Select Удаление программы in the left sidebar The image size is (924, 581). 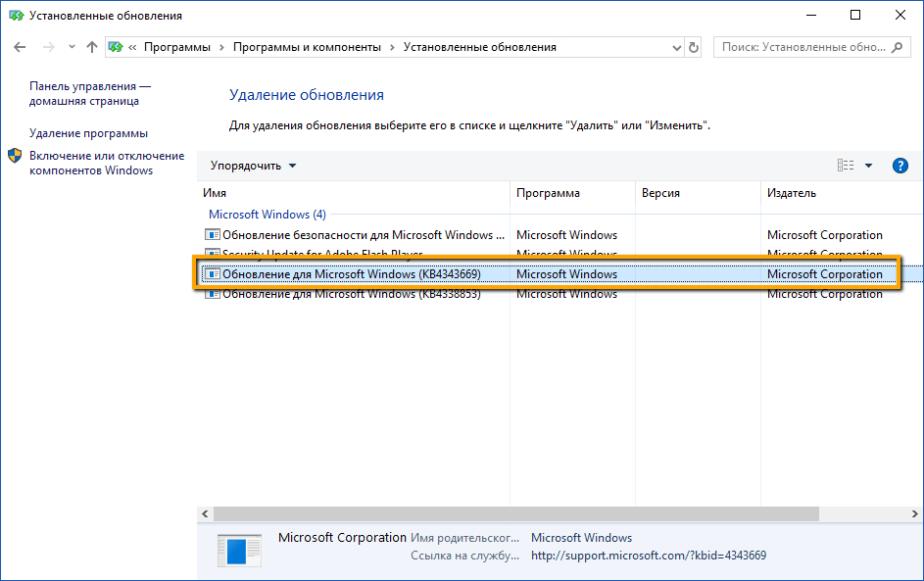tap(89, 132)
